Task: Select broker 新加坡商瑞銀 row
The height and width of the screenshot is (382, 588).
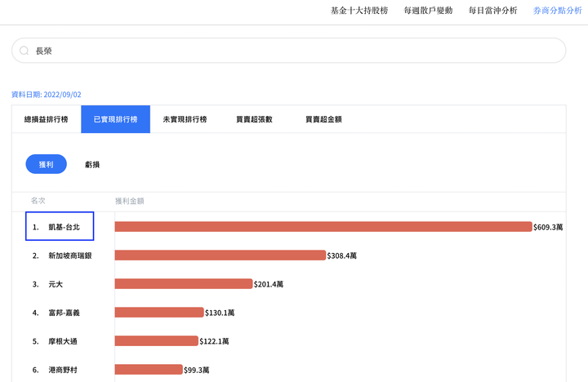Action: coord(69,255)
